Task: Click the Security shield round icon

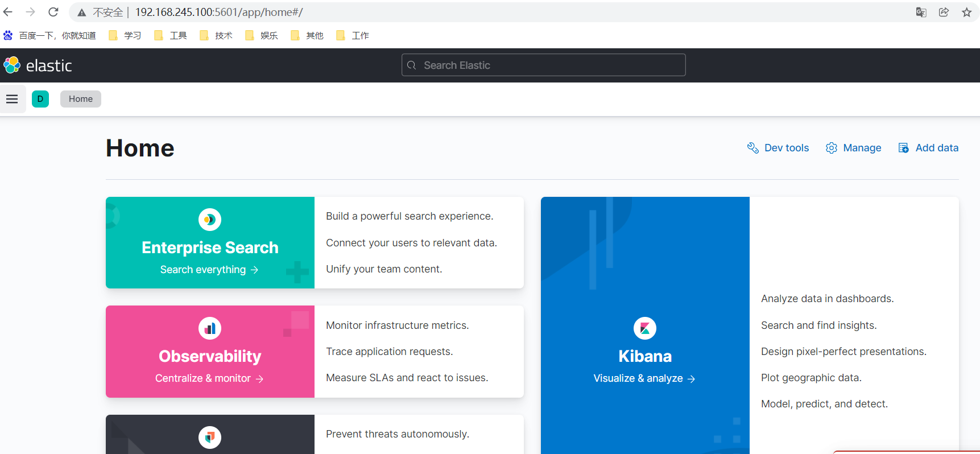Action: tap(210, 438)
